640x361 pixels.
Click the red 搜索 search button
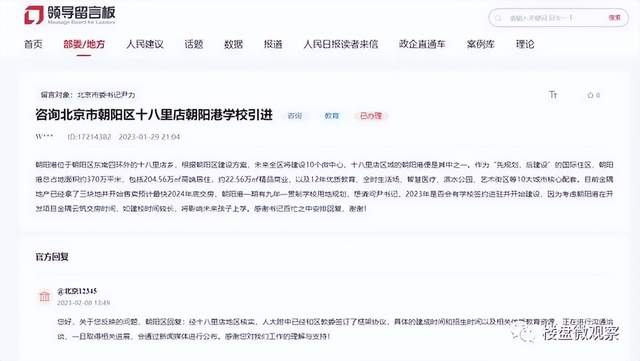[x=615, y=18]
